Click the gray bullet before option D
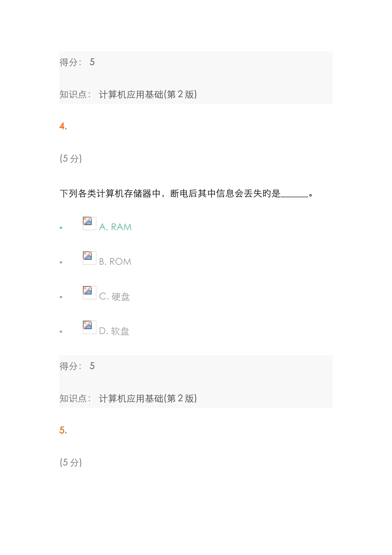Screen dimensions: 392x555 coord(61,332)
